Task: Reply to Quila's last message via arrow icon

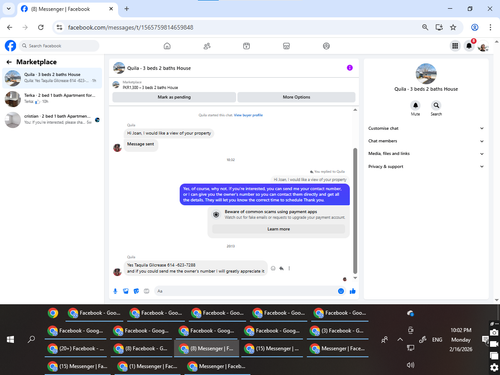Action: pyautogui.click(x=281, y=268)
